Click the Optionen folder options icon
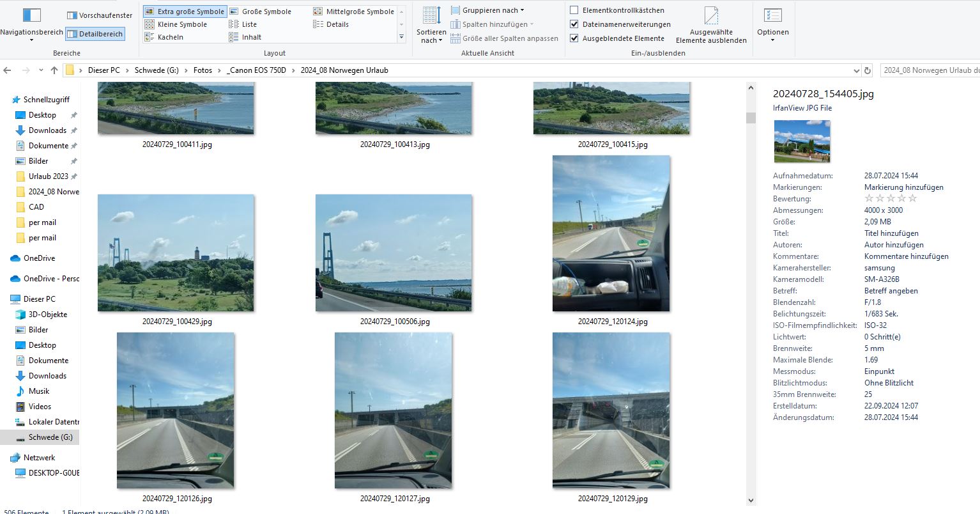The image size is (980, 514). tap(772, 16)
